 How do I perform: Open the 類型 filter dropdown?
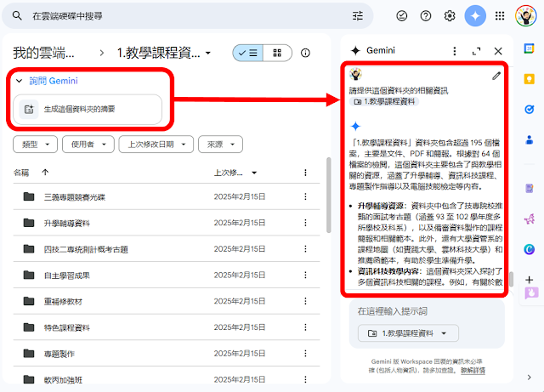coord(35,144)
